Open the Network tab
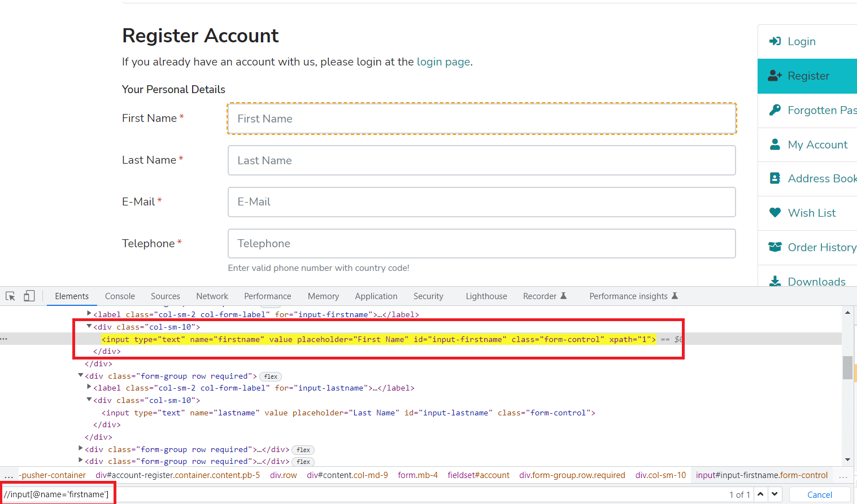Screen dimensions: 857x504 [x=212, y=296]
